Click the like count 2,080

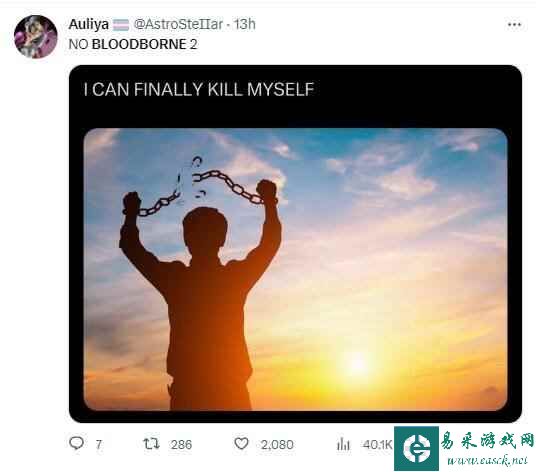click(277, 444)
